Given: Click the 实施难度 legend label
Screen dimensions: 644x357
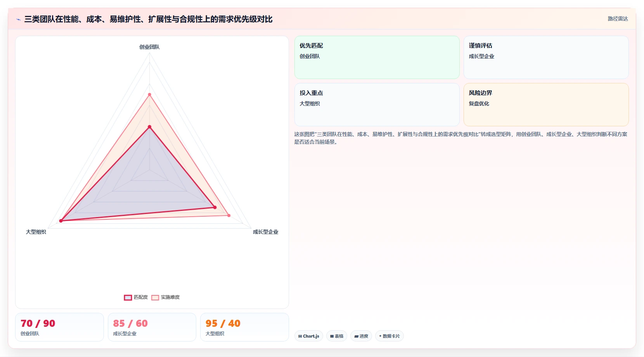Looking at the screenshot, I should point(170,297).
